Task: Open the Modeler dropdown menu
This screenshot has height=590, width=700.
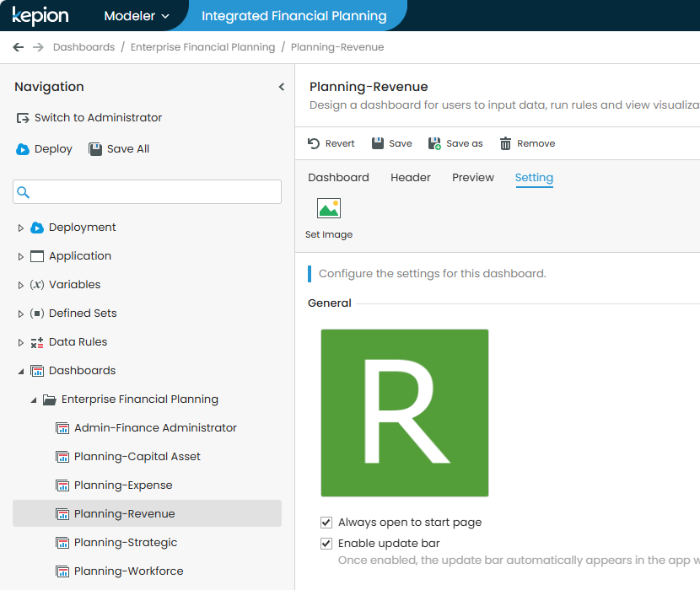Action: click(136, 16)
